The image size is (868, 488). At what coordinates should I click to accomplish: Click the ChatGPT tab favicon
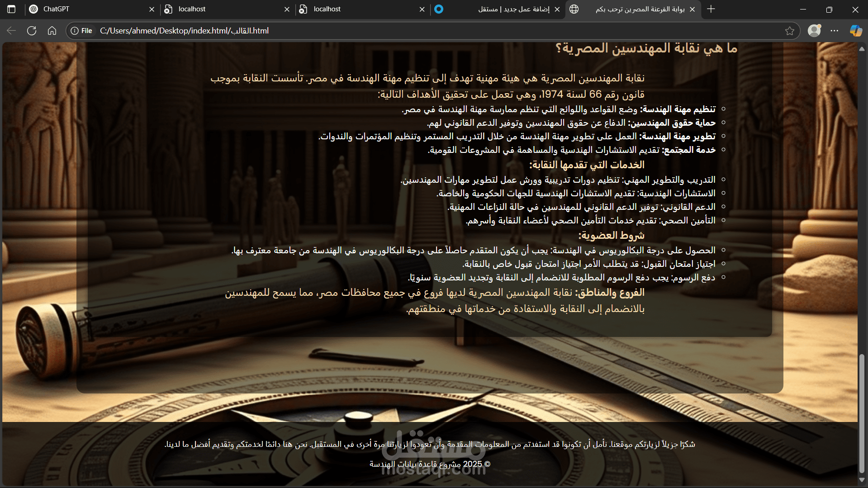[33, 9]
